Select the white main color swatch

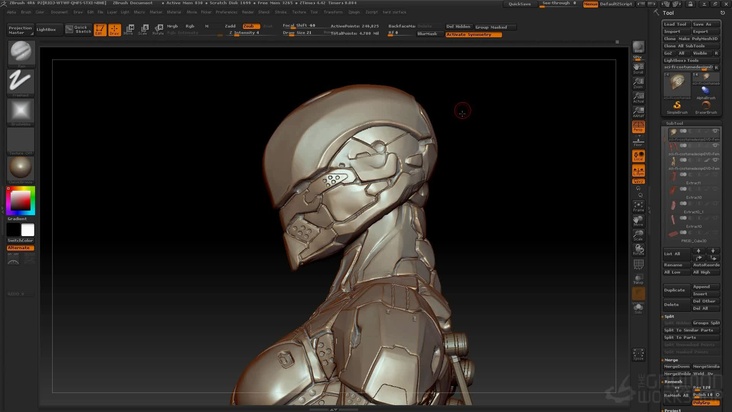28,230
